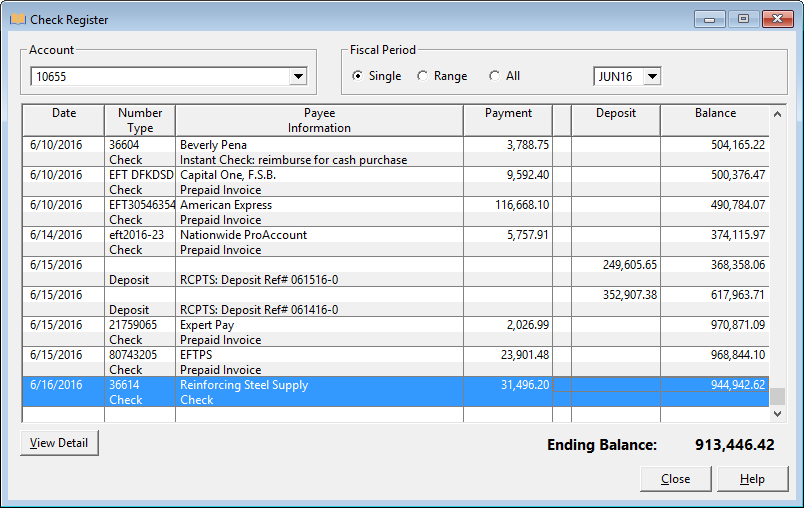Select the Range fiscal period option
Screen dimensions: 804x508
click(422, 76)
